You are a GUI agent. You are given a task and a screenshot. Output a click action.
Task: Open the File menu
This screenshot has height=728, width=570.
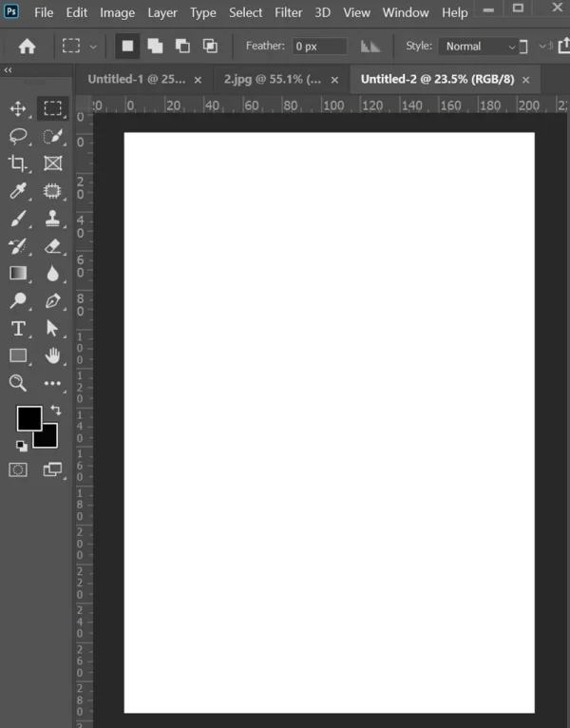click(44, 12)
